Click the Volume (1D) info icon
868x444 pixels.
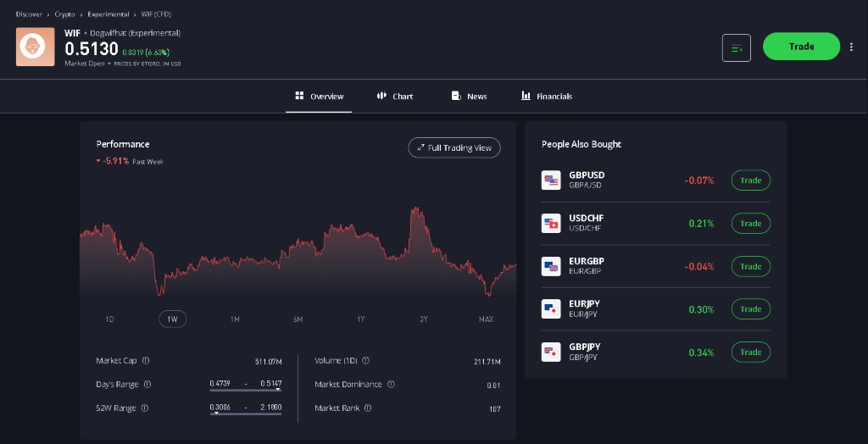pos(365,361)
